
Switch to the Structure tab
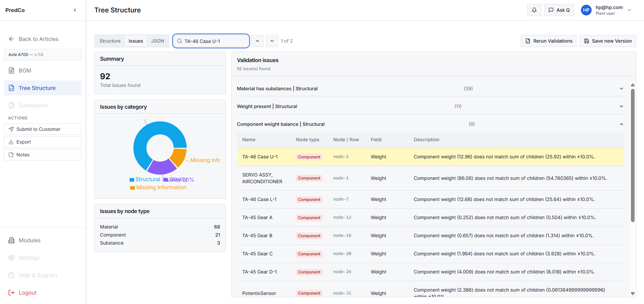pyautogui.click(x=110, y=41)
